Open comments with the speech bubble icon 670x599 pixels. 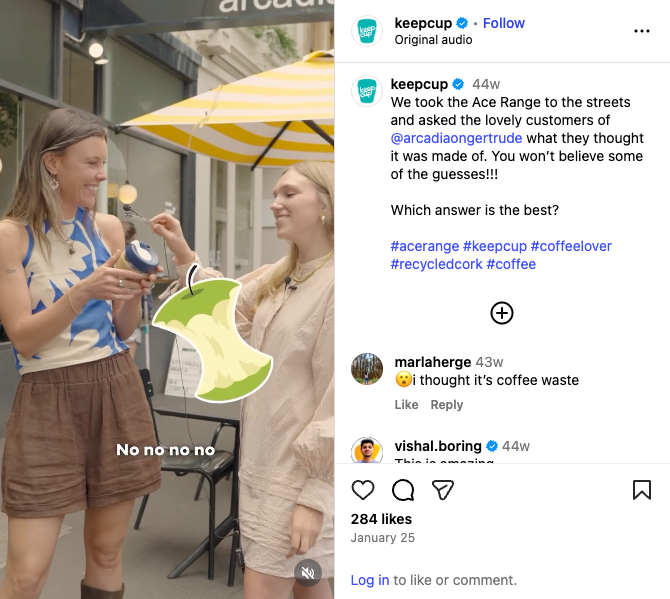tap(403, 489)
